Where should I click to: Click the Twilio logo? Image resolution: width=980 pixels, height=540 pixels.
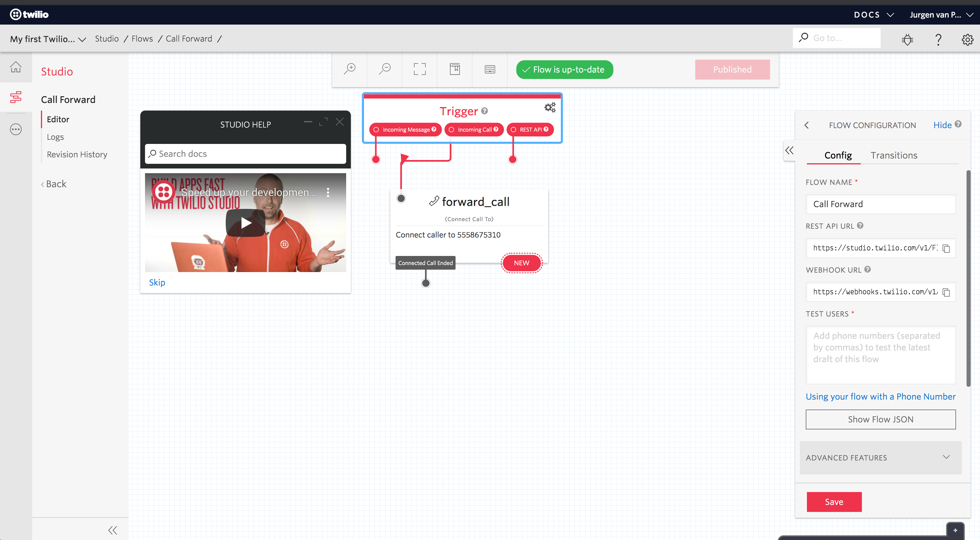pyautogui.click(x=29, y=14)
